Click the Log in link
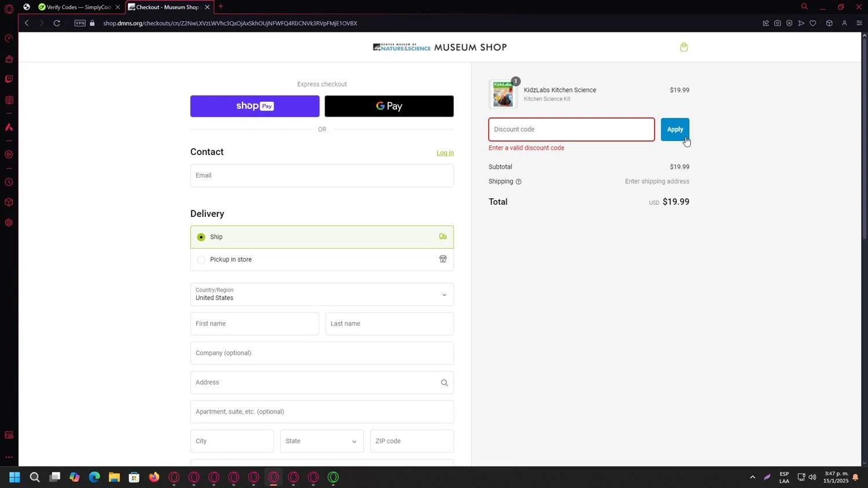This screenshot has height=488, width=868. point(445,153)
